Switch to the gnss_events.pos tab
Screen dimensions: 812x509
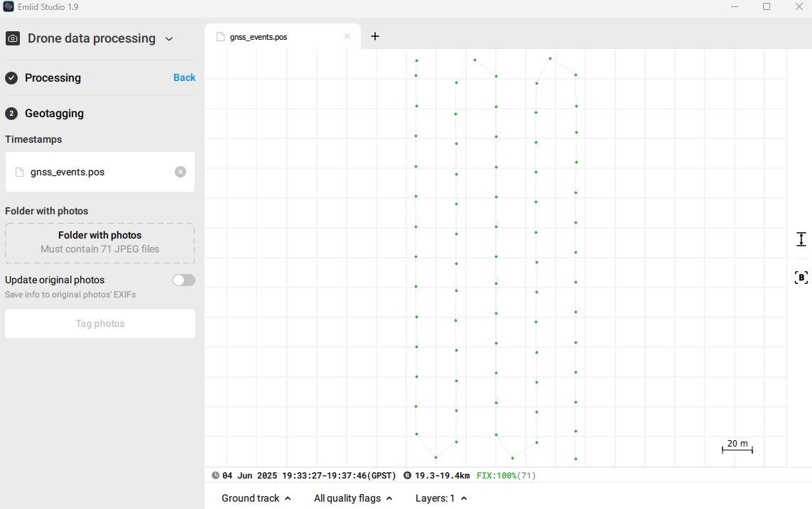pyautogui.click(x=259, y=37)
